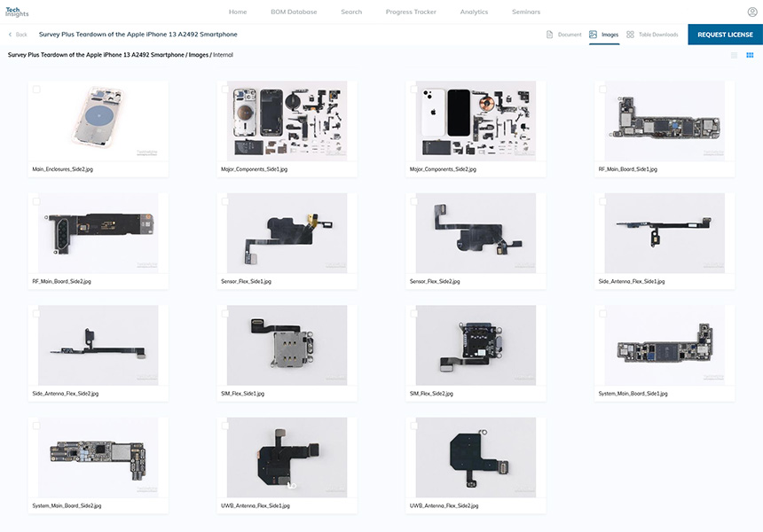The image size is (763, 532).
Task: Click the REQUEST LICENSE button
Action: (x=725, y=35)
